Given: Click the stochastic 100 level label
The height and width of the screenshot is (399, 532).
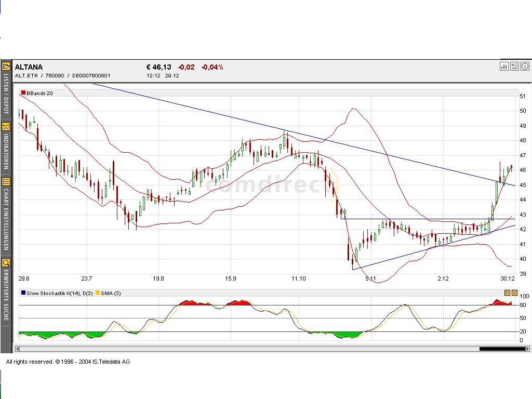Looking at the screenshot, I should (524, 296).
